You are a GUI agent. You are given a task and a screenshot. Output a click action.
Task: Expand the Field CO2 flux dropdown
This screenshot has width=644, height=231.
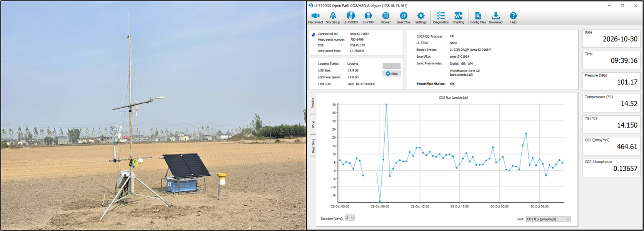tap(548, 219)
